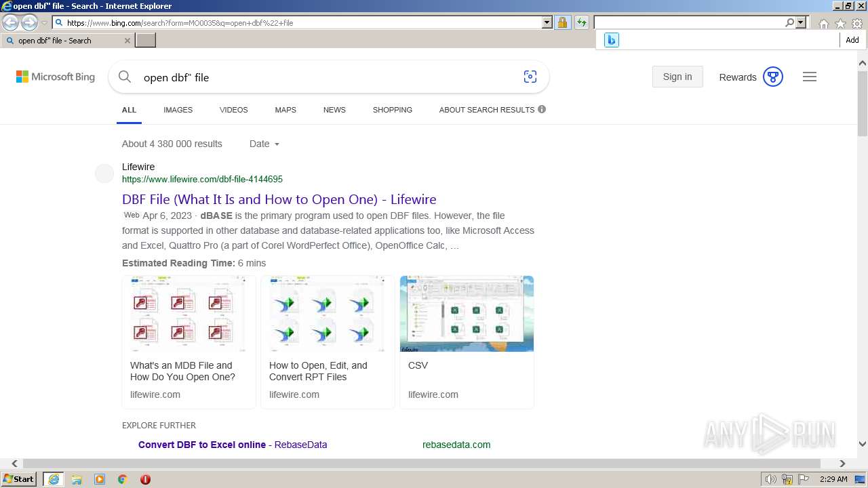Launch Chrome from the taskbar

click(122, 479)
